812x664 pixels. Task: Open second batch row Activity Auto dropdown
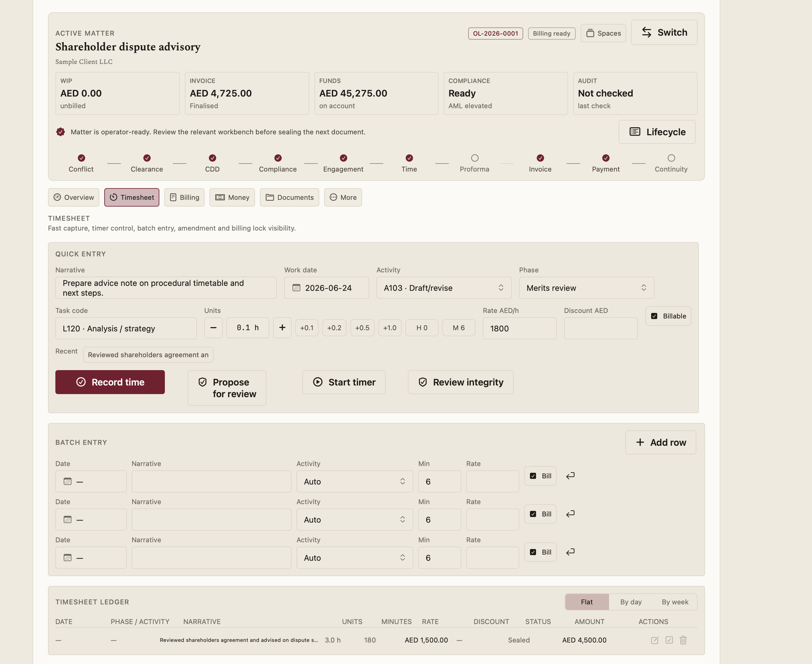point(355,520)
